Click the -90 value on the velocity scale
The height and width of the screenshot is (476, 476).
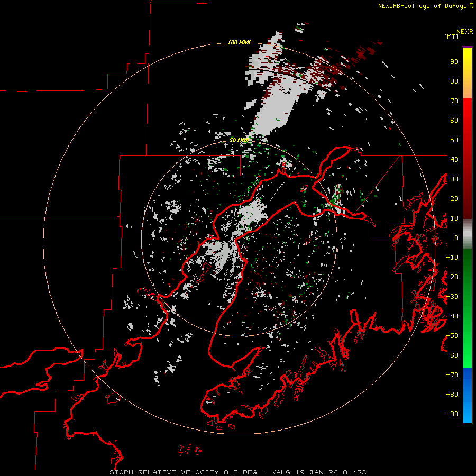tap(452, 414)
